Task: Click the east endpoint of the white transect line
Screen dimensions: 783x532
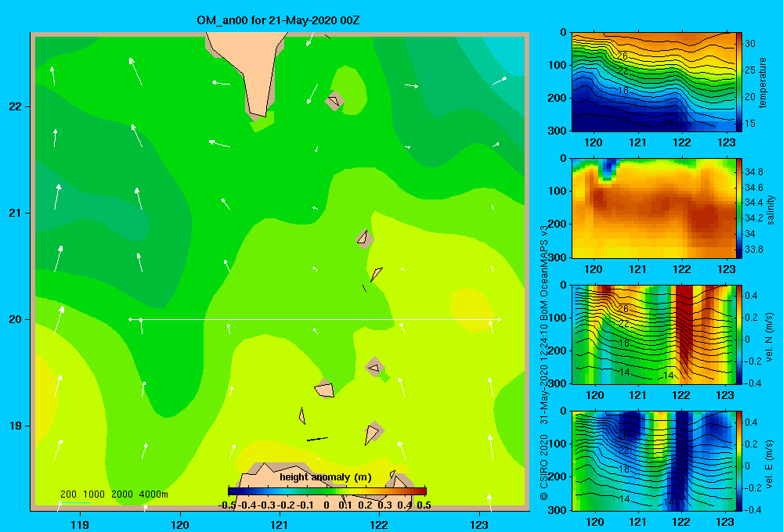Action: [499, 319]
